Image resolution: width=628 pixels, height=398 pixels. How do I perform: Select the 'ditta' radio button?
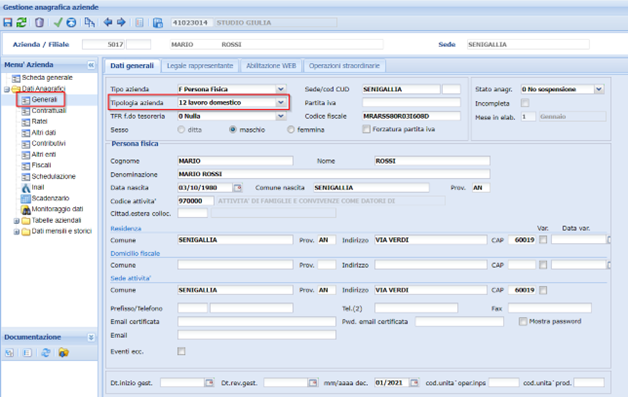point(181,129)
